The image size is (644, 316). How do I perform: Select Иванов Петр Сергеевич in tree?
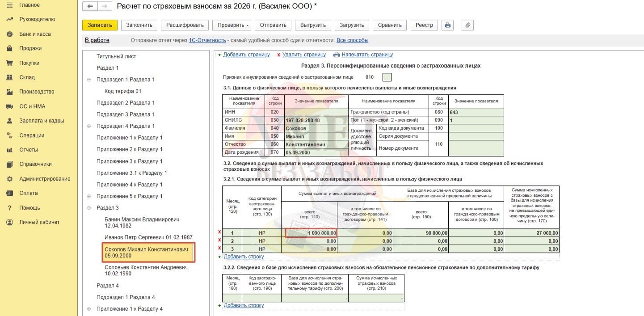[x=148, y=237]
